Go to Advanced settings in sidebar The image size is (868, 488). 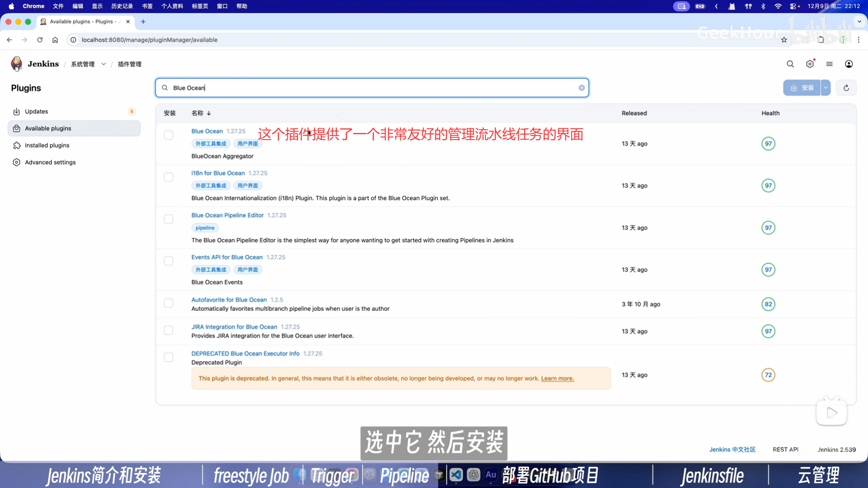pos(50,162)
